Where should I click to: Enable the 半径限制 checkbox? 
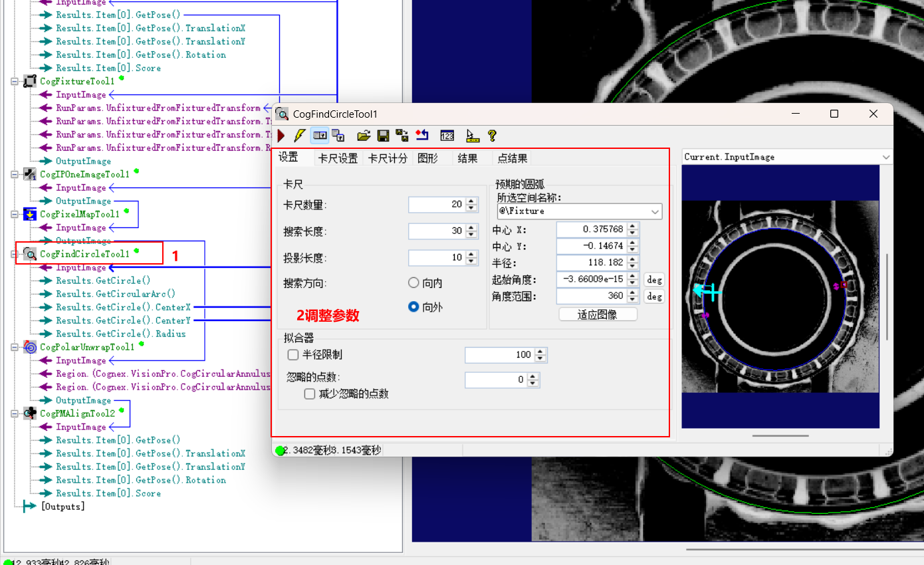click(x=293, y=355)
